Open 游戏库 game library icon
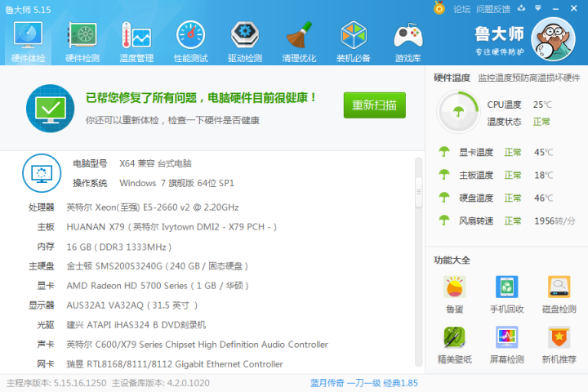This screenshot has width=588, height=392. [x=408, y=42]
